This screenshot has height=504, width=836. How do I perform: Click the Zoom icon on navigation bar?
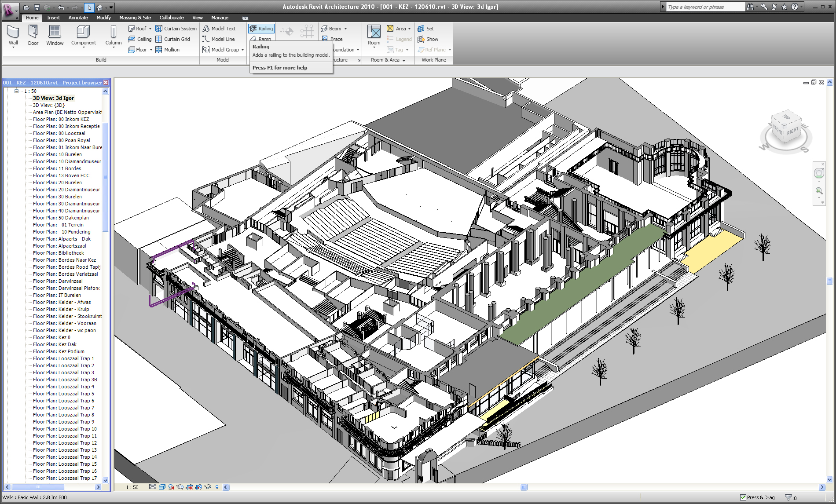point(819,191)
